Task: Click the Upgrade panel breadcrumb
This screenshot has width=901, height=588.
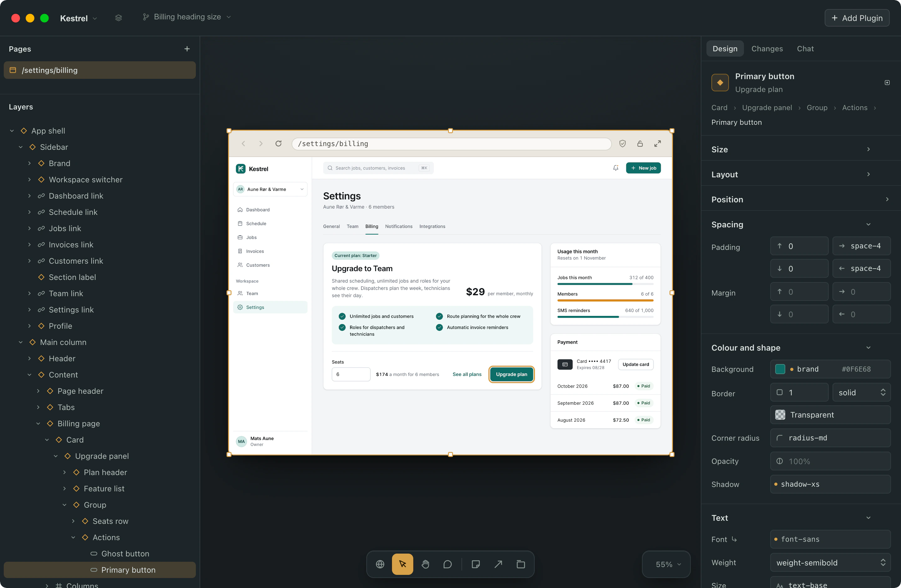Action: [766, 108]
